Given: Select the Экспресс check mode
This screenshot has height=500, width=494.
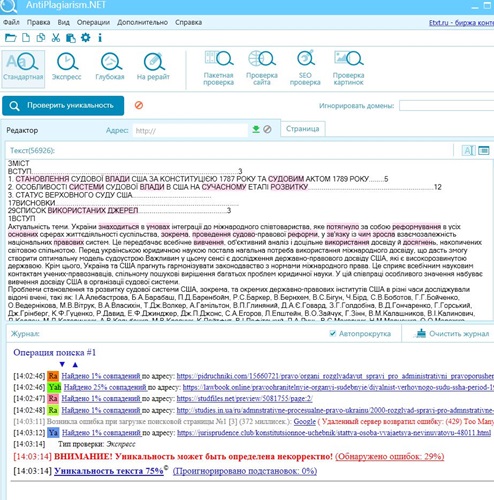Looking at the screenshot, I should pos(67,67).
